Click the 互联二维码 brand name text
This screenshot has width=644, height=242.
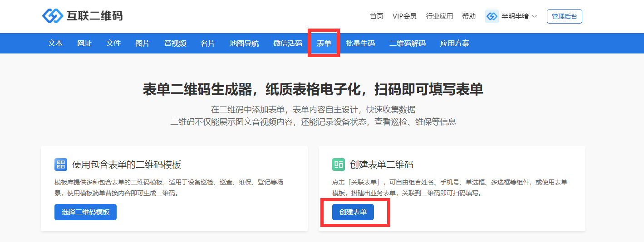[x=95, y=16]
